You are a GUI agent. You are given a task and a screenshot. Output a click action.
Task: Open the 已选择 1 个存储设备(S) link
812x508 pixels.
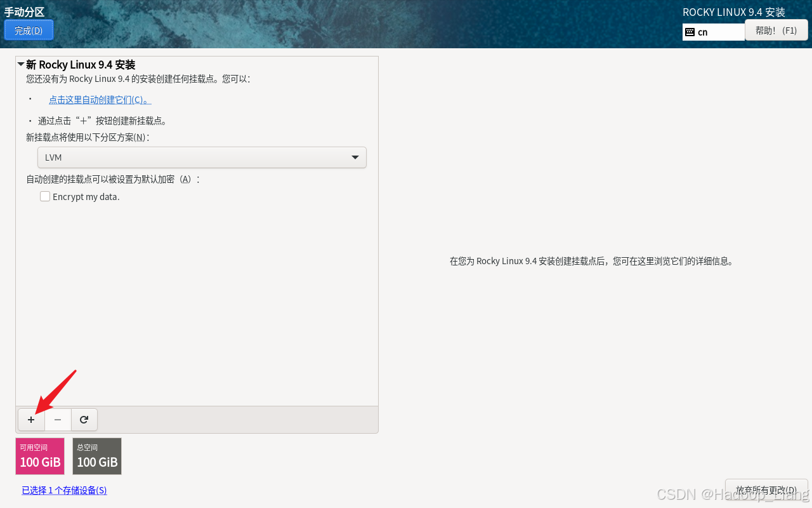tap(64, 490)
